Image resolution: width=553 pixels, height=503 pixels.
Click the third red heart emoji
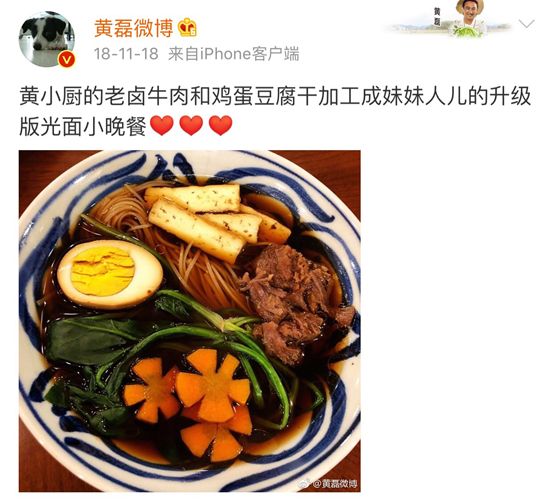[x=220, y=125]
